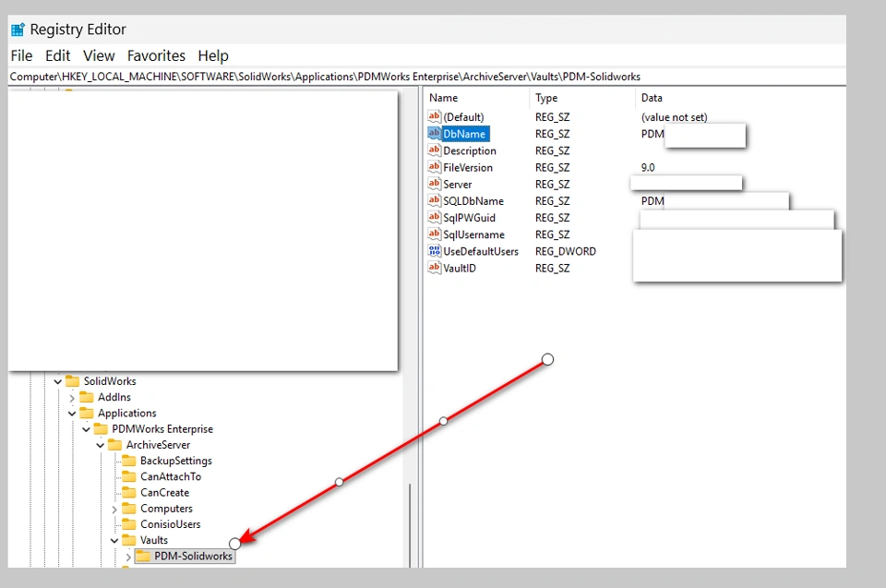Open the File menu

pos(21,56)
